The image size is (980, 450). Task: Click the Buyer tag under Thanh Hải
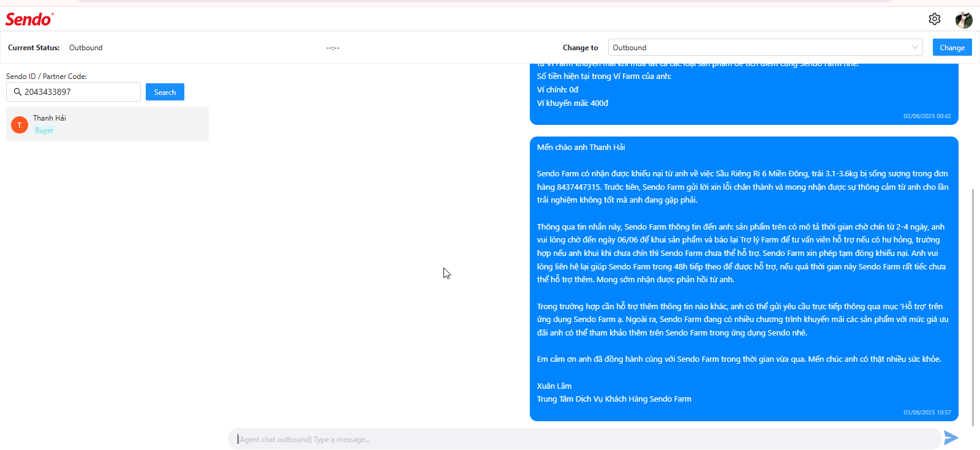click(44, 130)
